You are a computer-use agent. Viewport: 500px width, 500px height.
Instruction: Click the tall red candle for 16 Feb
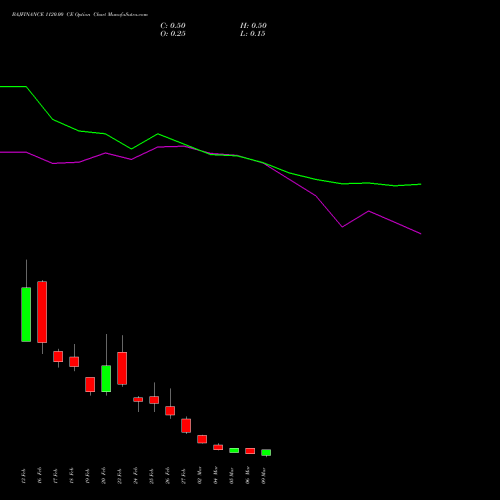(42, 312)
